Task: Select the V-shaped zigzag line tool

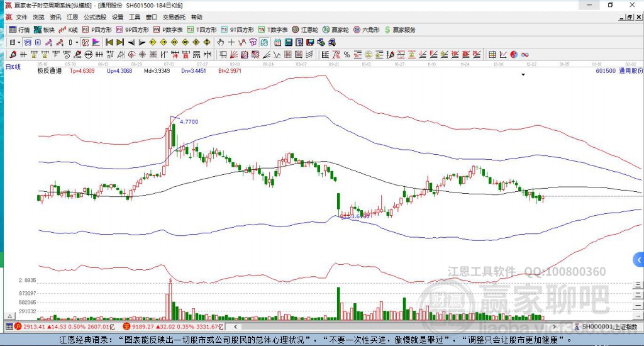Action: [277, 54]
